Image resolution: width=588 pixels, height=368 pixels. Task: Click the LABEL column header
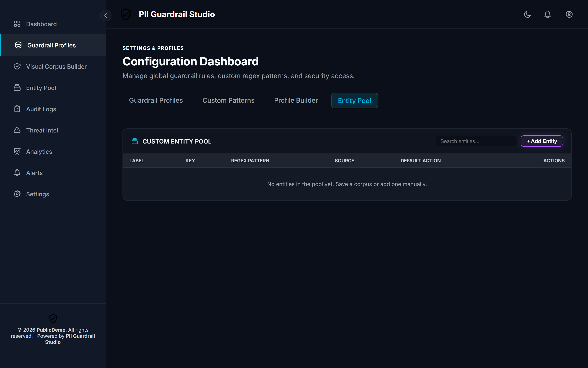tap(137, 161)
